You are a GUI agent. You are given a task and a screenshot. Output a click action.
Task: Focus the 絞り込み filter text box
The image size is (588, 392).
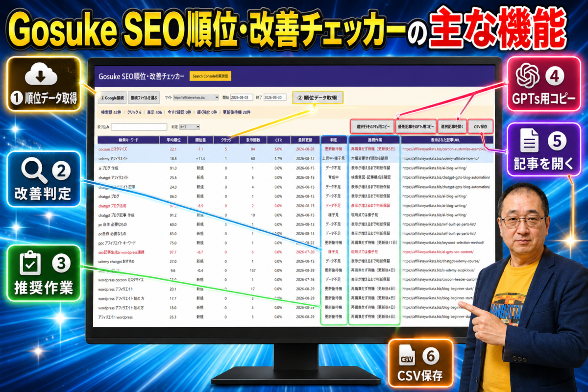[139, 127]
